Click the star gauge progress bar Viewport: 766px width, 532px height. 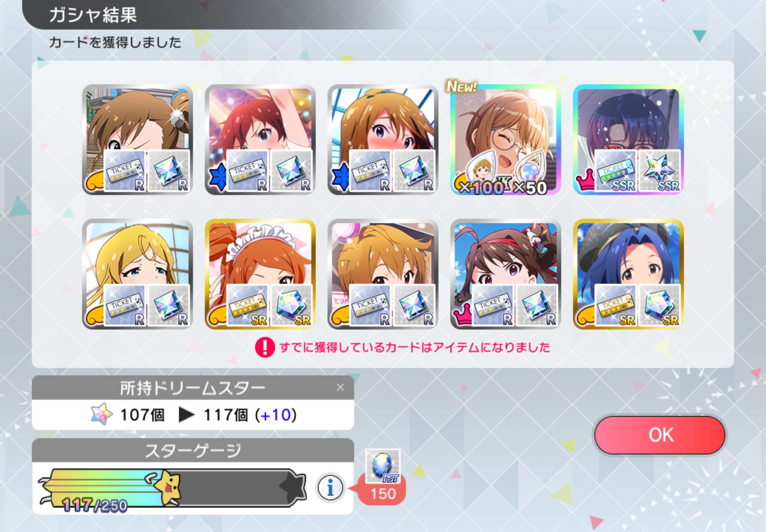point(172,488)
